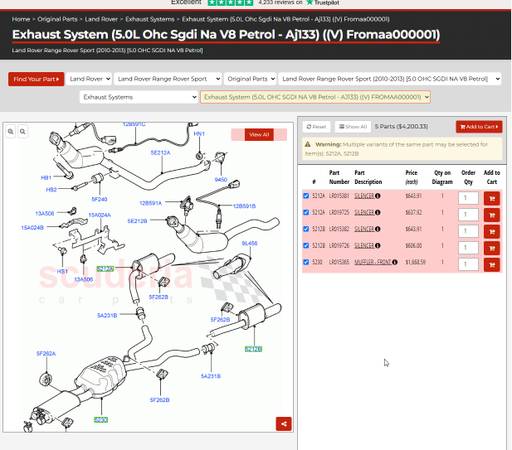Open info icon for silencer LR015381
This screenshot has height=450, width=512.
point(377,196)
